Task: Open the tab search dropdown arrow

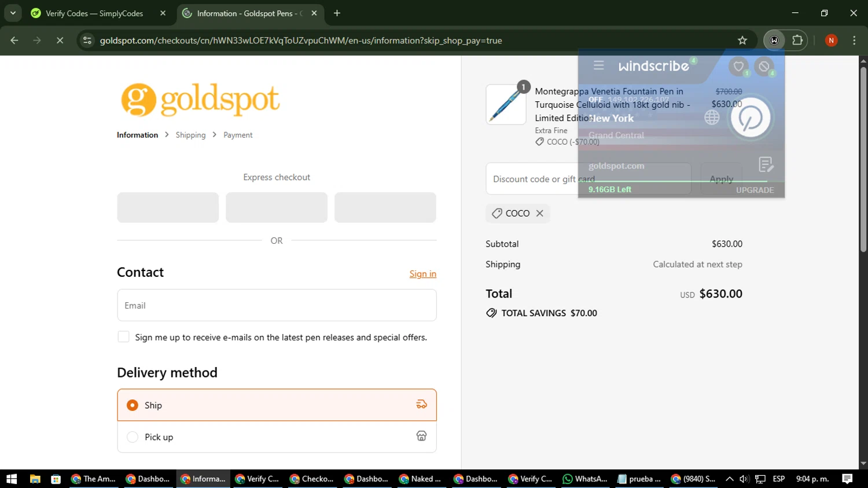Action: click(x=13, y=13)
